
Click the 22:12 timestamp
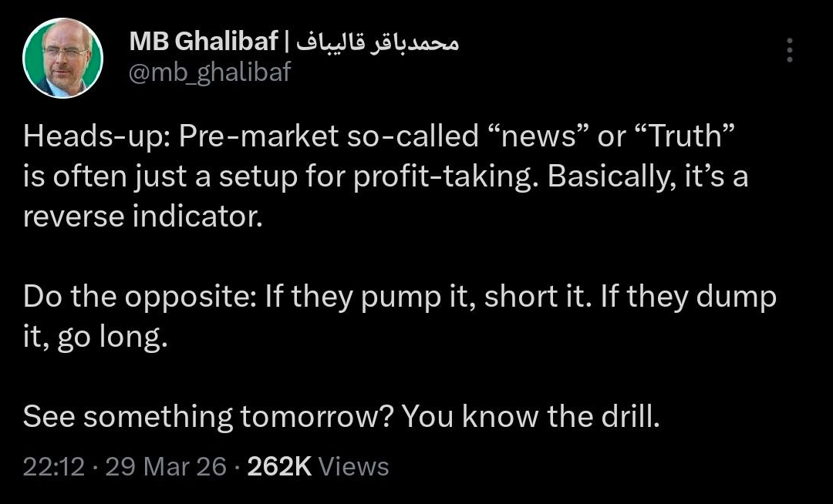53,466
